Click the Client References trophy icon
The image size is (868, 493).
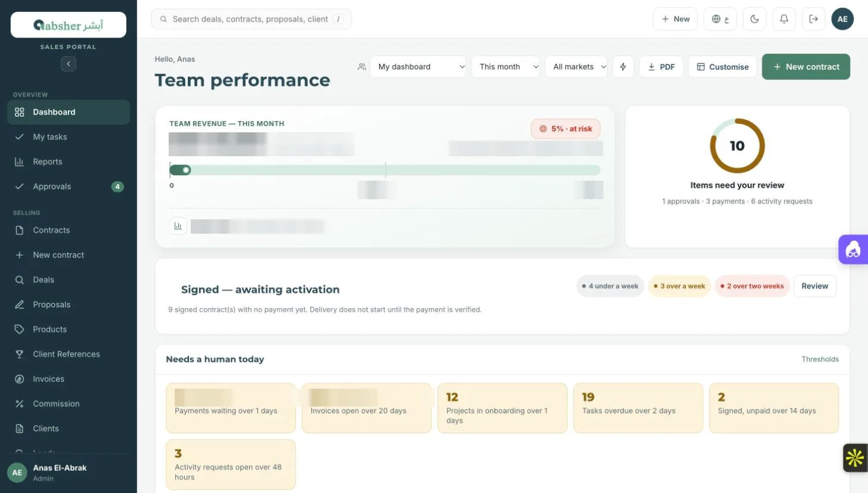pos(20,354)
